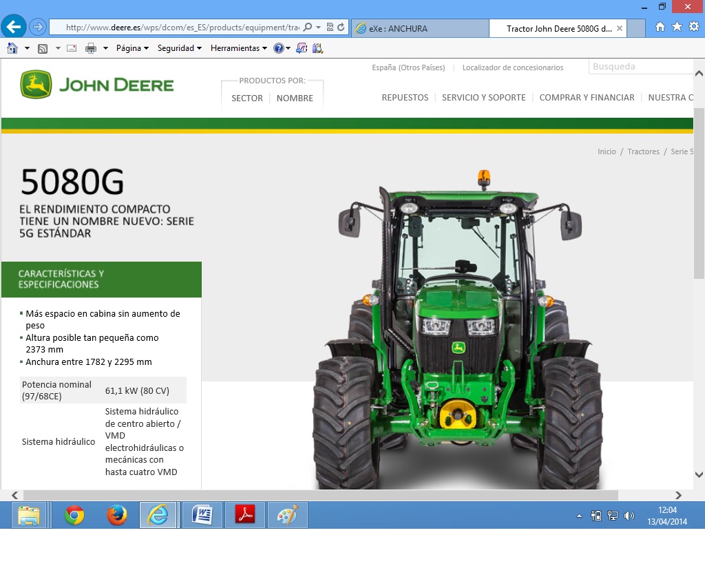Open the Página menu
This screenshot has width=705, height=588.
tap(132, 48)
